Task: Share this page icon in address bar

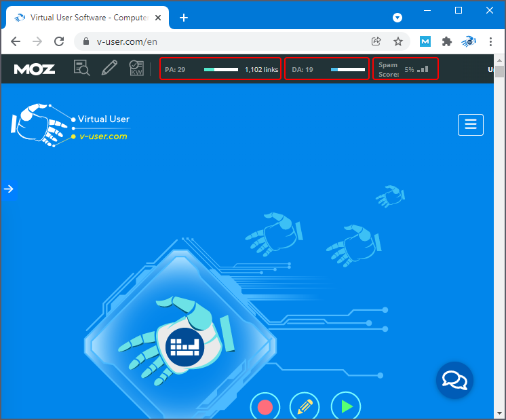Action: [x=376, y=41]
